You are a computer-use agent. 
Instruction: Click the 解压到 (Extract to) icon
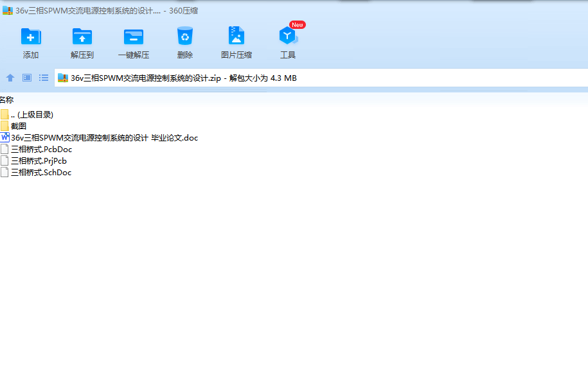coord(82,37)
